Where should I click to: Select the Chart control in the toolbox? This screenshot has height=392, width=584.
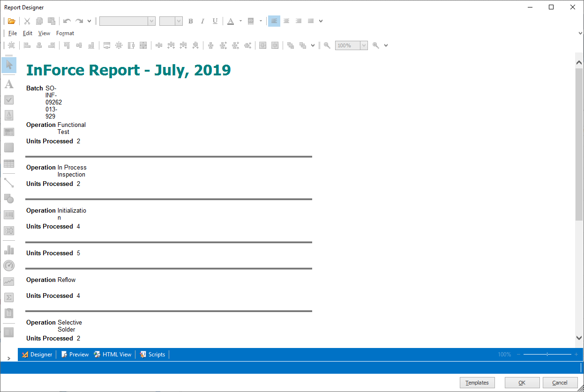(8, 250)
